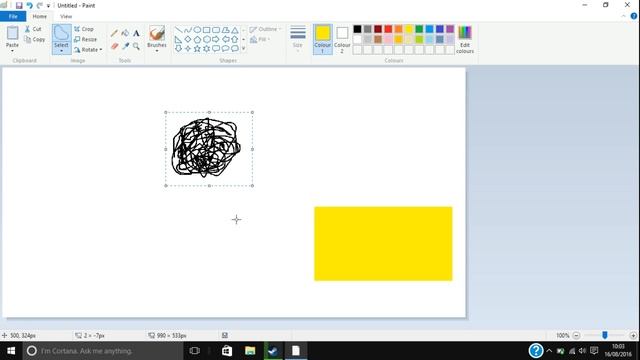Choose the Six-point star shape

[207, 49]
